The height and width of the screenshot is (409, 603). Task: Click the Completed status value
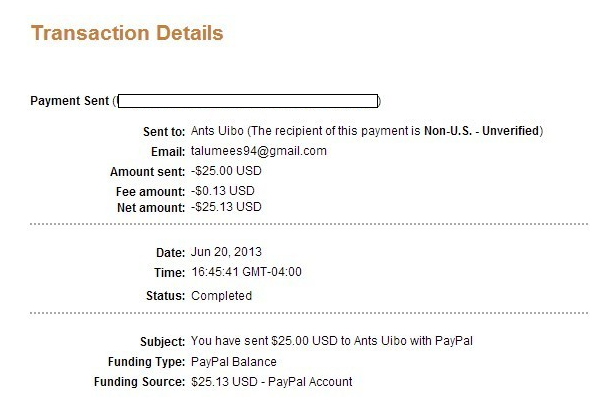click(222, 296)
